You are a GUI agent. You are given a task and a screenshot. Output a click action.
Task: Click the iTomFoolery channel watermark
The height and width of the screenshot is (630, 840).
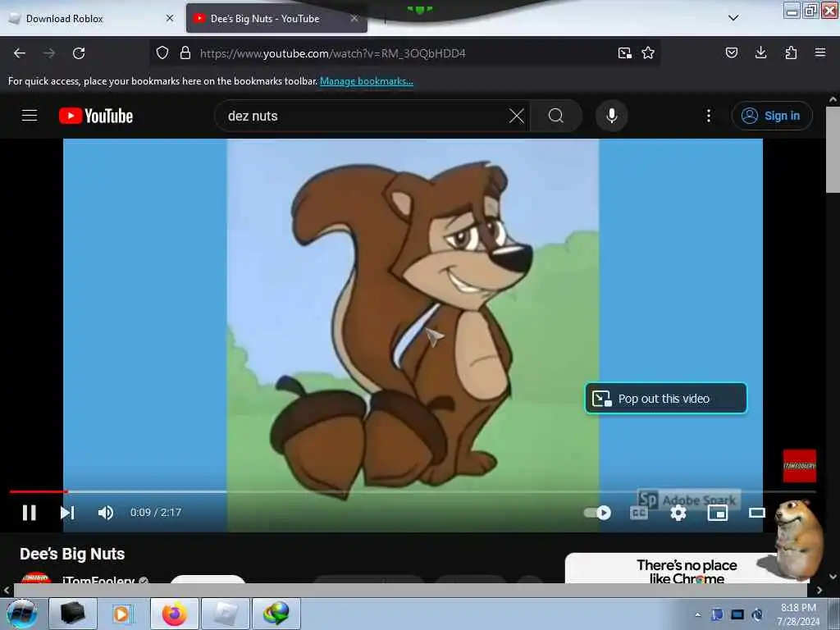[799, 466]
